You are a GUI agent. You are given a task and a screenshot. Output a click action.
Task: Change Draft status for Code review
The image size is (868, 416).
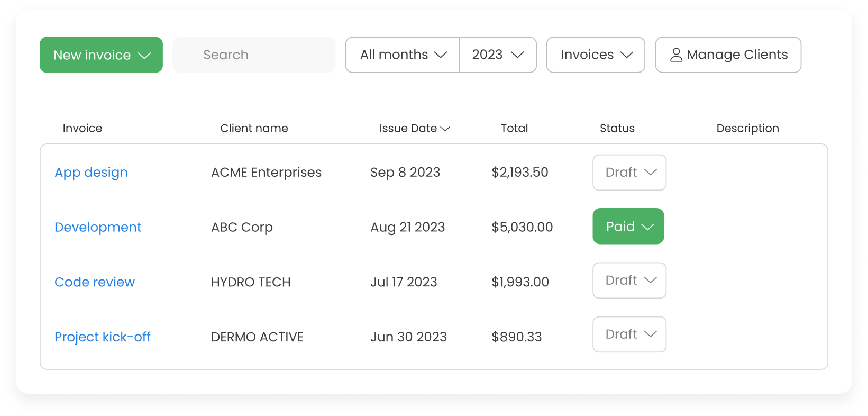(629, 281)
